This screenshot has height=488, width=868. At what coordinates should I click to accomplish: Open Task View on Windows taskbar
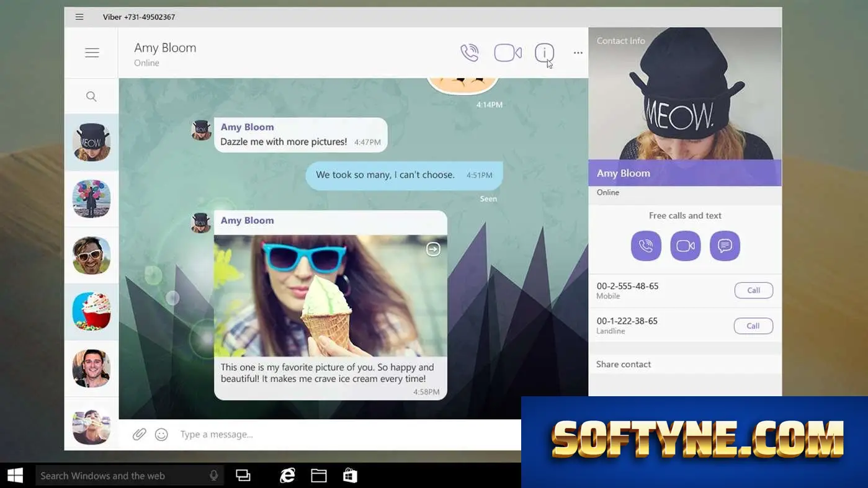(x=243, y=476)
